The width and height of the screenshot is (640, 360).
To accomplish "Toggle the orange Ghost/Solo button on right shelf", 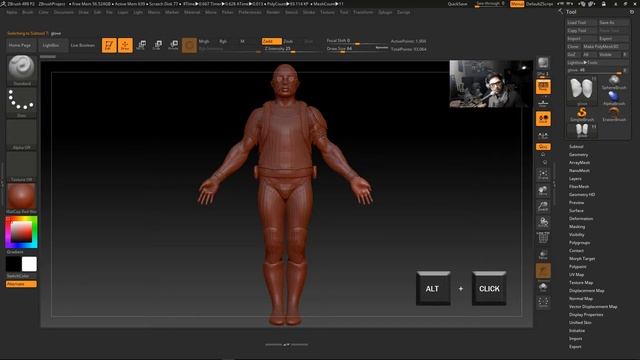I will (543, 271).
